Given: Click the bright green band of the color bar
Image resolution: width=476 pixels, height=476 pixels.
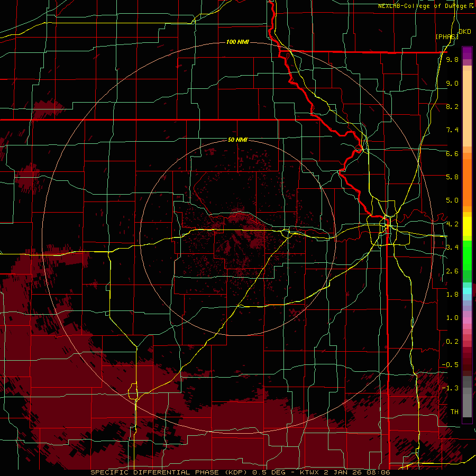Looking at the screenshot, I should 467,255.
